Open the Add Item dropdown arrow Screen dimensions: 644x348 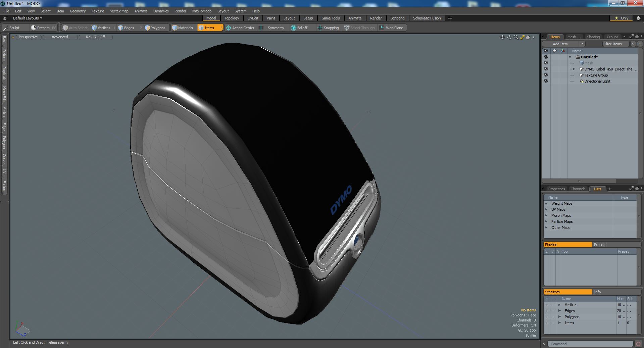click(582, 44)
